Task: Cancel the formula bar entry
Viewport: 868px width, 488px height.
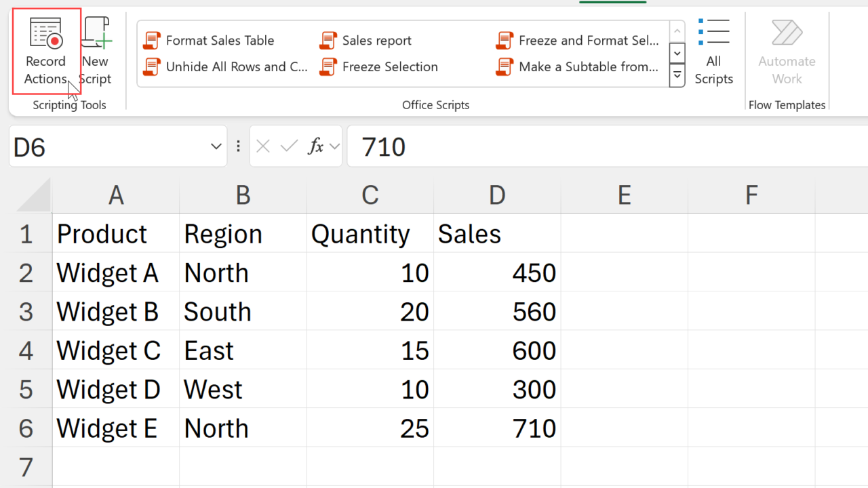Action: pos(263,146)
